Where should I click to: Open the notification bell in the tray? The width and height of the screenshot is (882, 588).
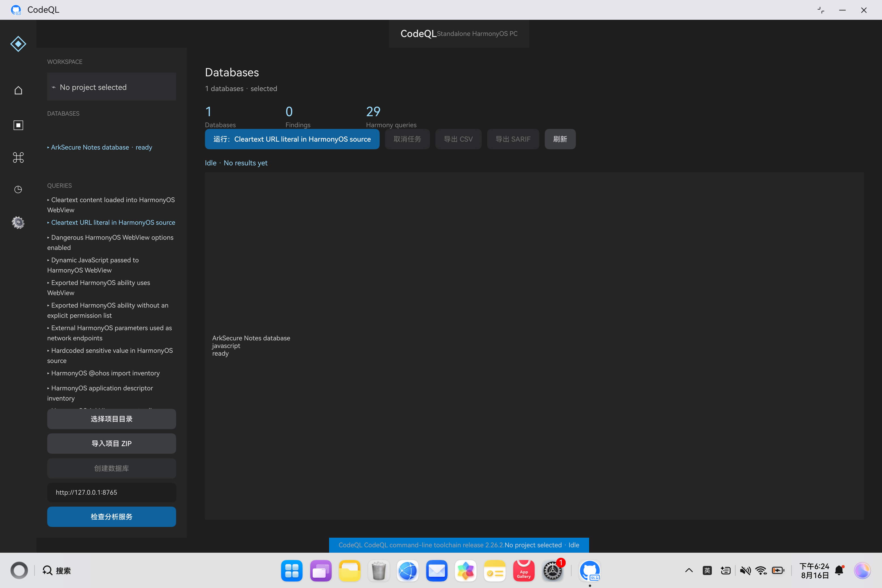click(x=839, y=571)
